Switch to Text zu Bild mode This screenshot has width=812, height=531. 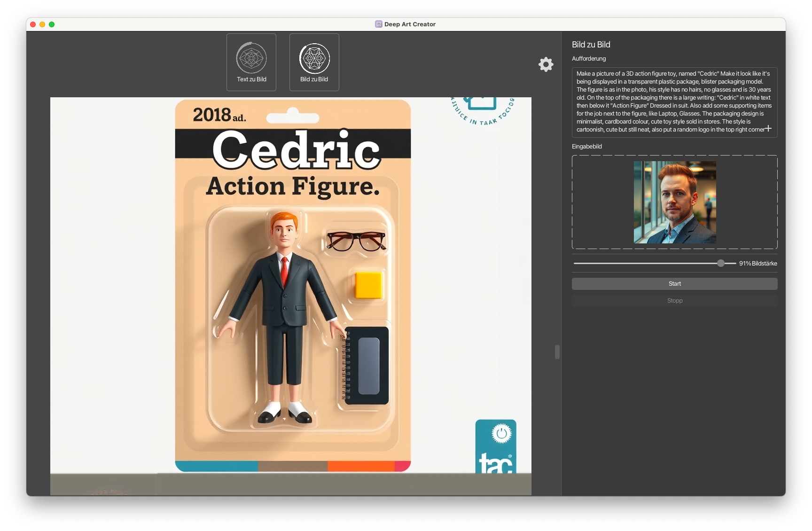(251, 62)
